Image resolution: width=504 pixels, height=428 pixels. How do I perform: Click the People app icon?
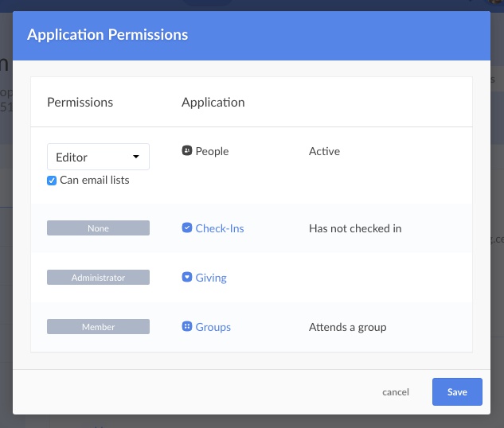187,150
